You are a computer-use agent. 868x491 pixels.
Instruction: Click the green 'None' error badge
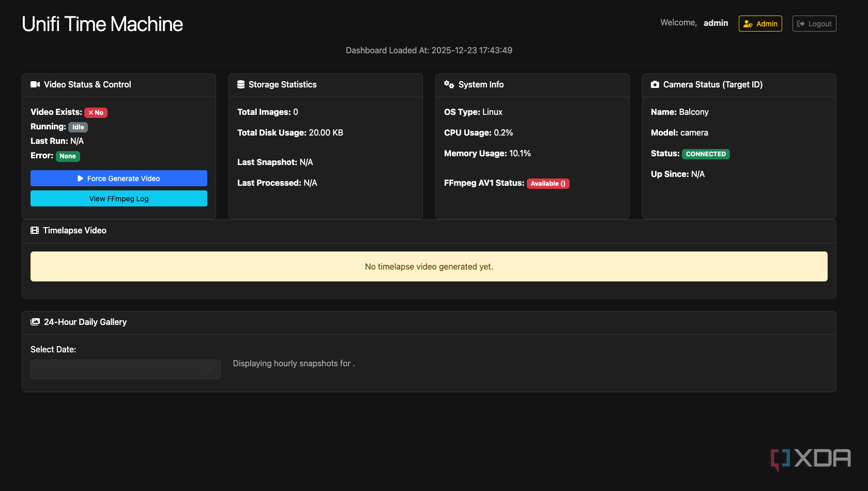click(68, 156)
